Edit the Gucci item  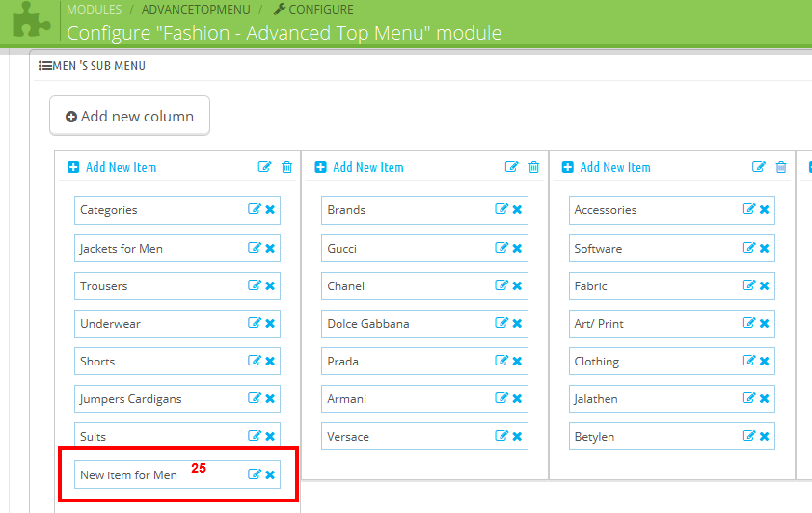pyautogui.click(x=501, y=248)
